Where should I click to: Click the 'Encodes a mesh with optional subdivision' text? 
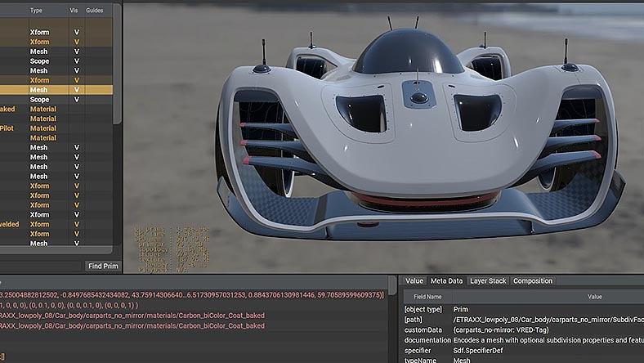[x=548, y=340]
